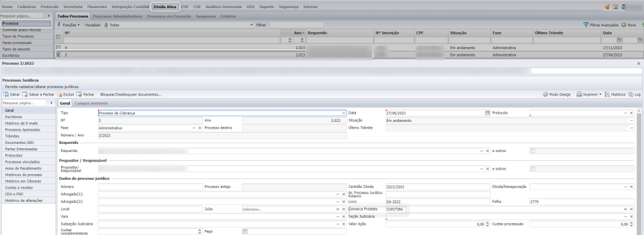Open Controlar prazo recurso sidebar item
The height and width of the screenshot is (235, 644).
[x=26, y=30]
